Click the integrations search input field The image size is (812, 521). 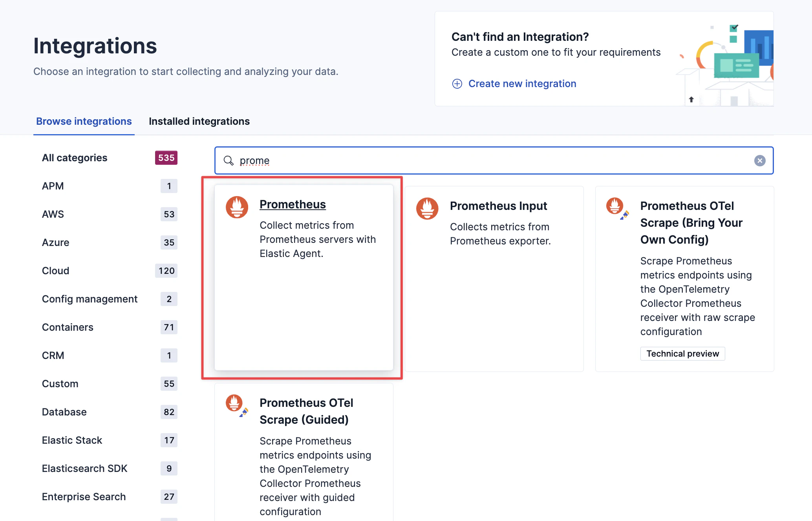coord(491,160)
